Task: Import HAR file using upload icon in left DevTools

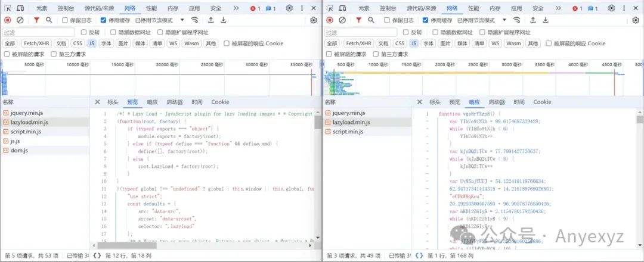Action: 210,20
